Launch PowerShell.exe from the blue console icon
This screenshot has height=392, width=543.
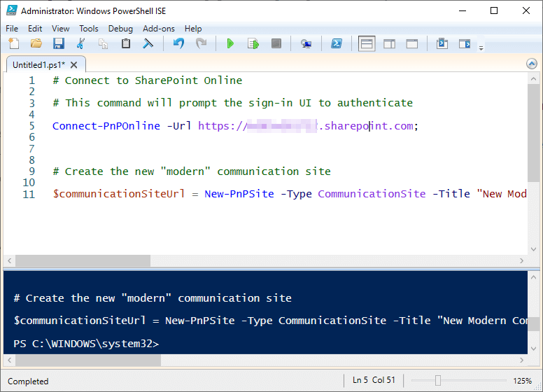coord(337,43)
